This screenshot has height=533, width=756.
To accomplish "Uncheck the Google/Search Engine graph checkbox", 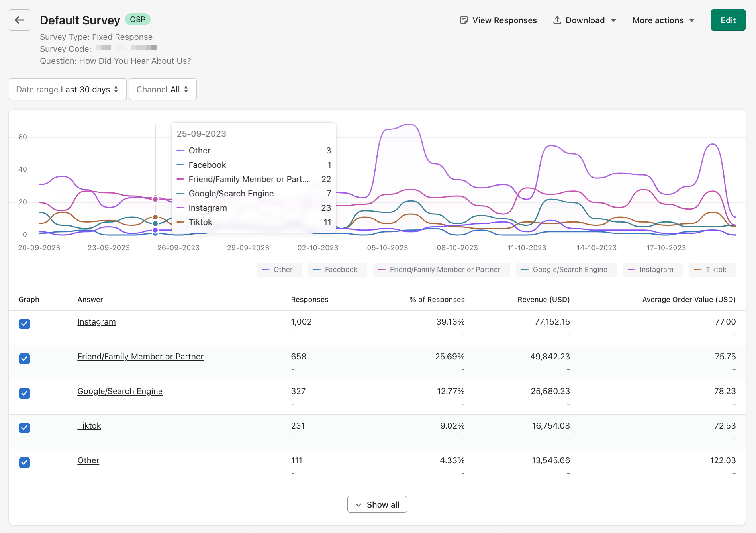I will (x=24, y=393).
